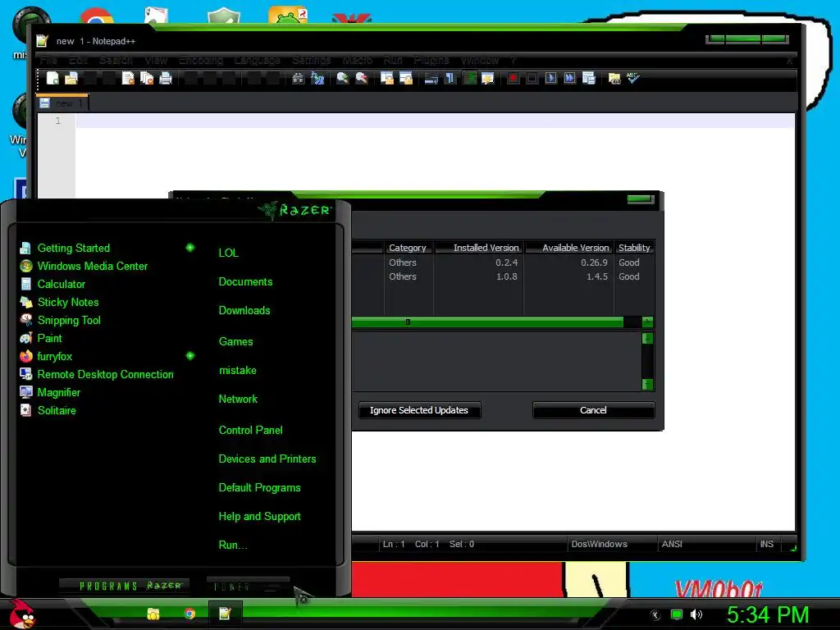This screenshot has height=630, width=840.
Task: Click the volume speaker tray icon
Action: (x=696, y=614)
